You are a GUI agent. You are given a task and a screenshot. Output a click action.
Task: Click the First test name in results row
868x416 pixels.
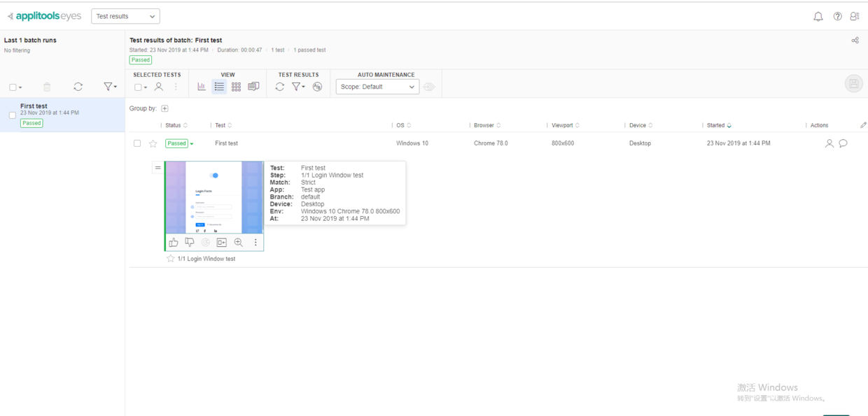[226, 143]
